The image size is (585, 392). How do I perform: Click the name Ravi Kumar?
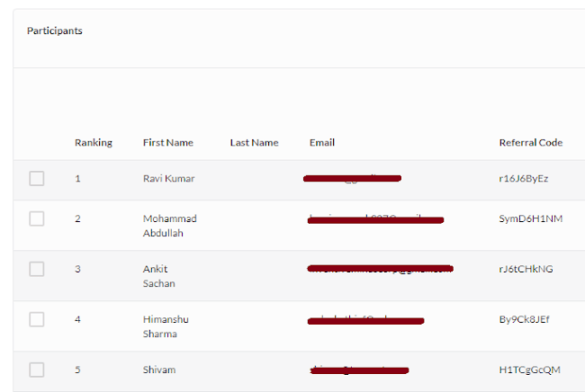(x=168, y=179)
